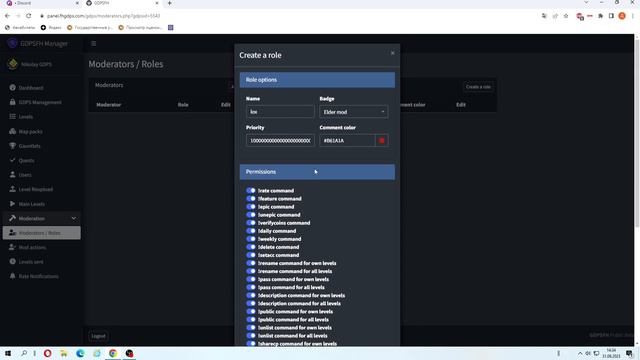Screen dimensions: 640x360
Task: Select the GDPSFH browser tab
Action: point(122,3)
